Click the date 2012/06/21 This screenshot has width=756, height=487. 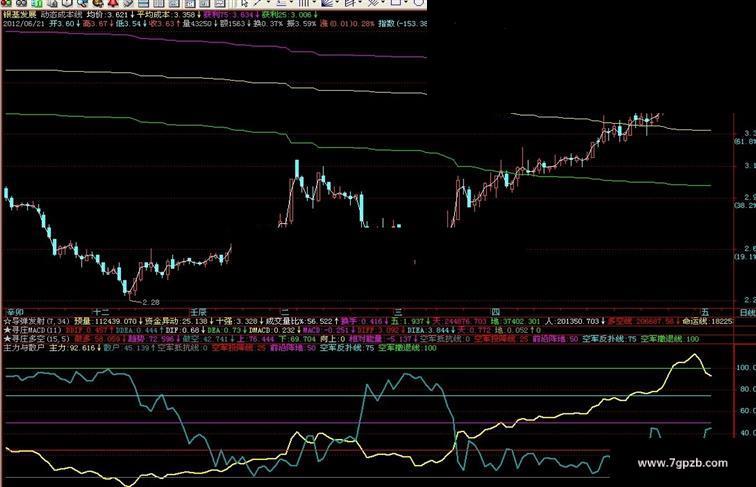[x=24, y=23]
